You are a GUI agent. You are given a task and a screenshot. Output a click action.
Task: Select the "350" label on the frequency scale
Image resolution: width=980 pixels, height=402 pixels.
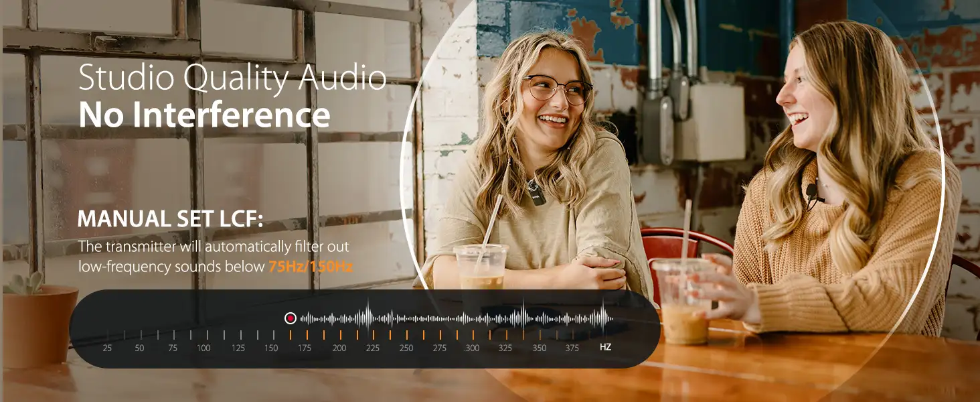point(540,348)
